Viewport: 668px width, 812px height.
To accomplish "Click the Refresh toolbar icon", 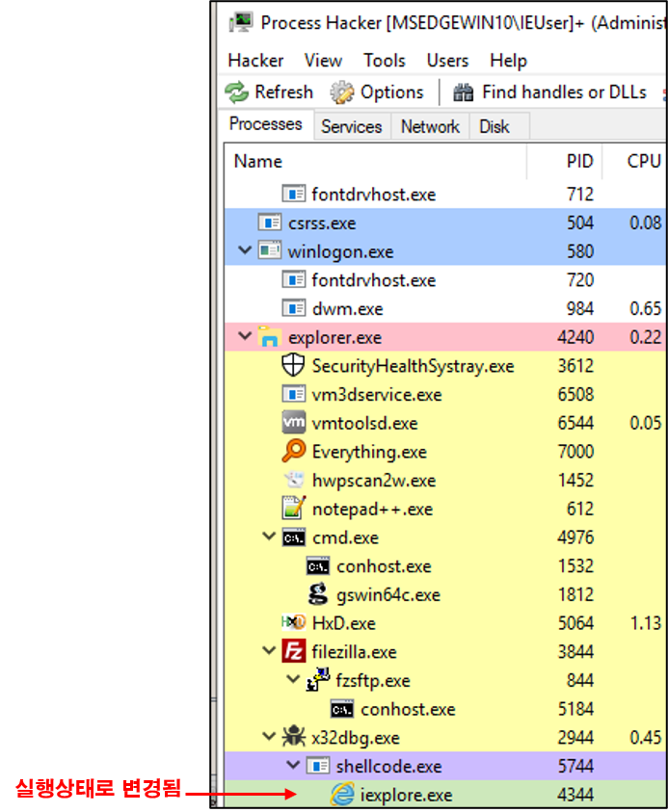I will tap(237, 92).
